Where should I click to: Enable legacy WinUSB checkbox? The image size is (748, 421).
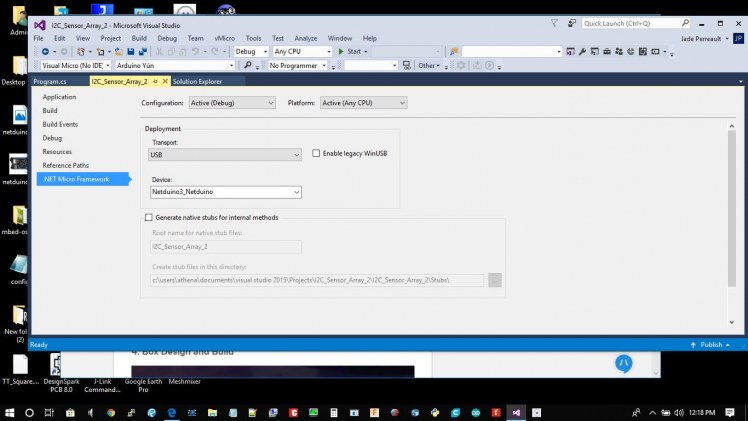pyautogui.click(x=316, y=154)
